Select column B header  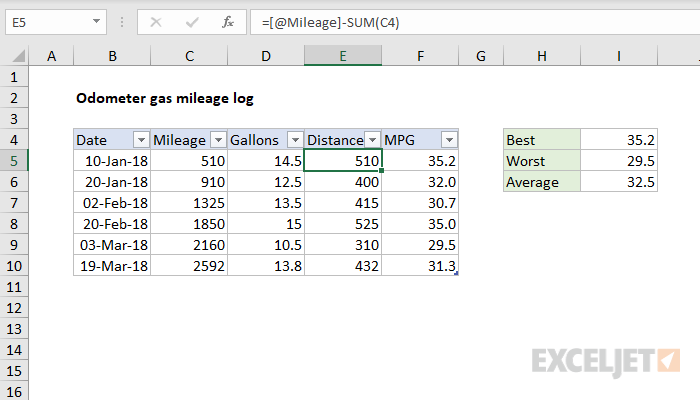[x=112, y=56]
